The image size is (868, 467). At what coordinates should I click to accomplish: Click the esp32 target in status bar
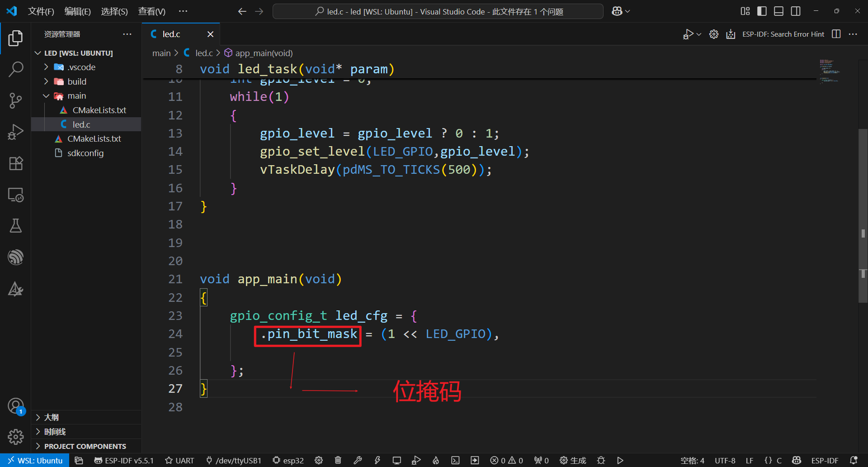[x=288, y=460]
